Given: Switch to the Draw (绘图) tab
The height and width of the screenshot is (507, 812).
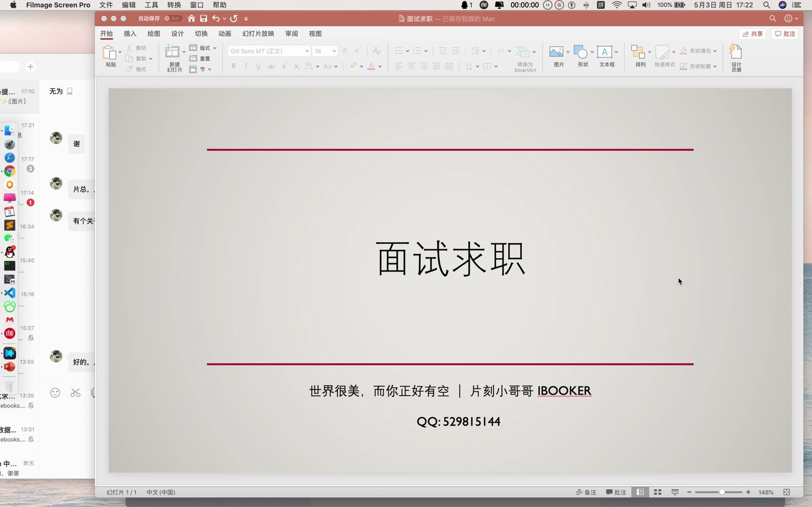Looking at the screenshot, I should coord(153,34).
